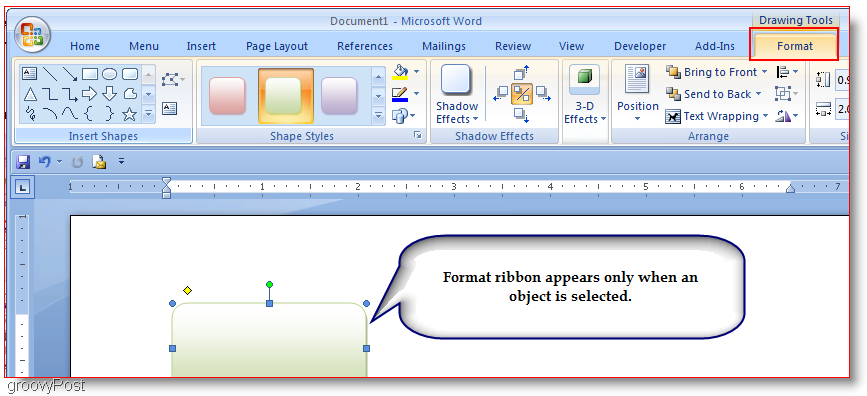
Task: Open the Text Wrapping dropdown
Action: 717,116
